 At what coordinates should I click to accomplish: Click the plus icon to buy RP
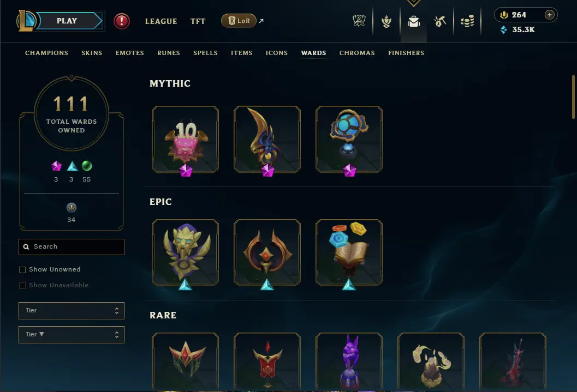coord(549,15)
